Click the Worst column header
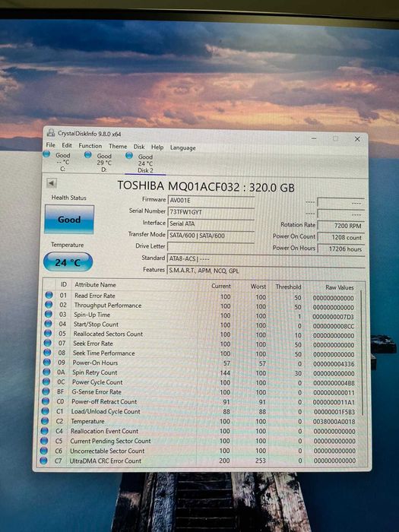The image size is (399, 532). coord(258,287)
